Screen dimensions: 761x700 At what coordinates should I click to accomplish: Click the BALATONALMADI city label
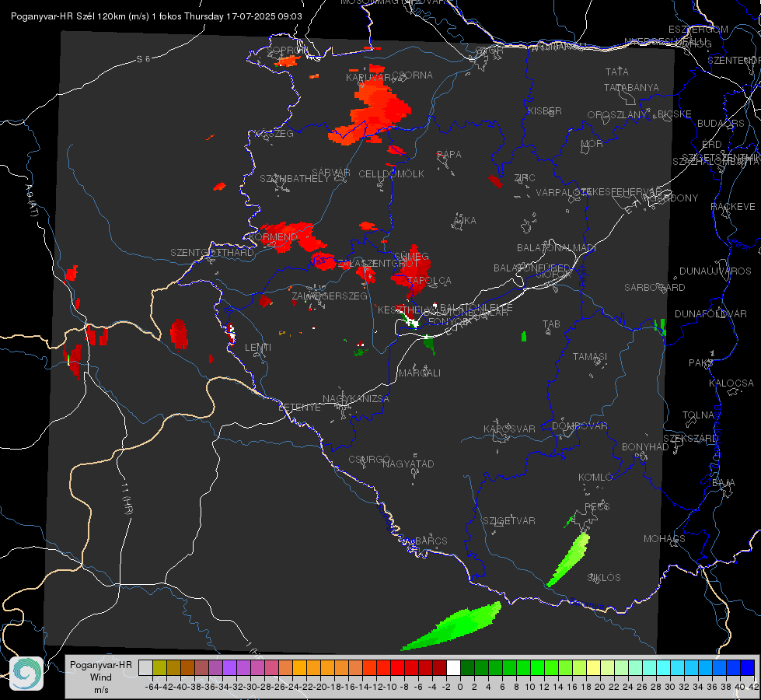coord(557,248)
